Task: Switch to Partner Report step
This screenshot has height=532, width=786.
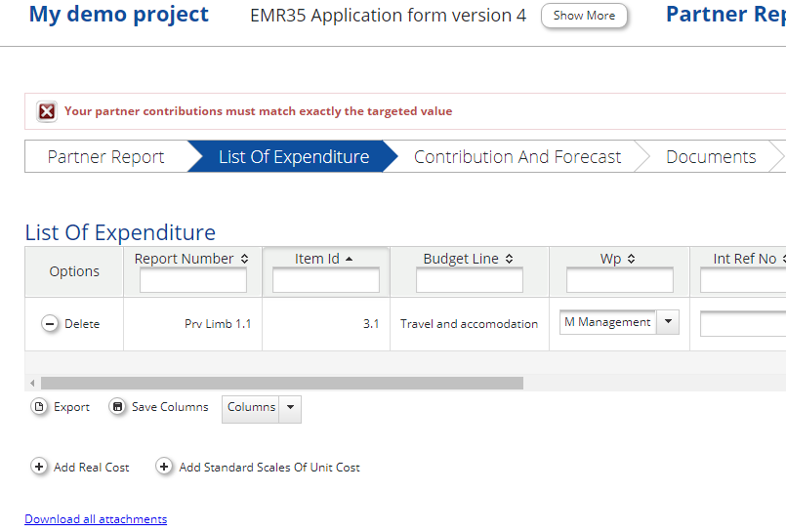Action: (105, 157)
